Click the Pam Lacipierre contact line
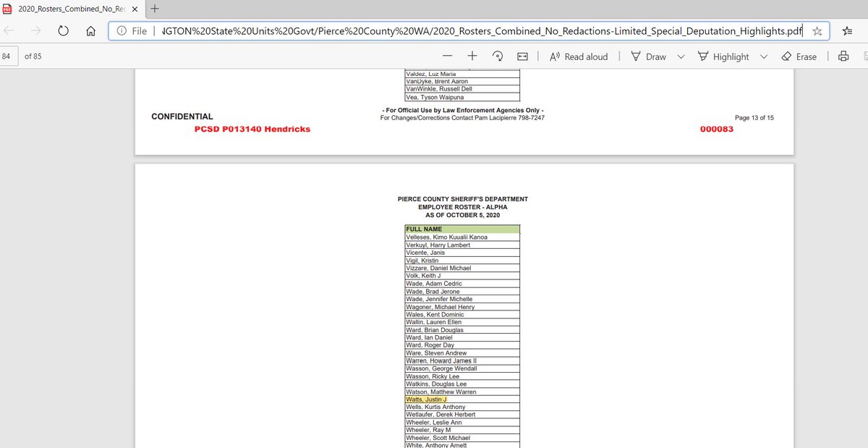 [463, 117]
